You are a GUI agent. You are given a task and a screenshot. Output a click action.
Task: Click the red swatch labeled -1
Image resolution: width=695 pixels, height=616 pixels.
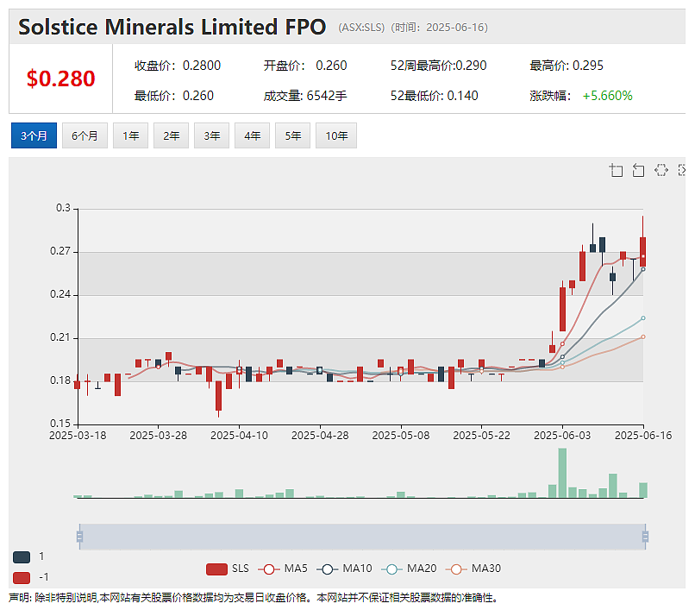click(x=22, y=578)
